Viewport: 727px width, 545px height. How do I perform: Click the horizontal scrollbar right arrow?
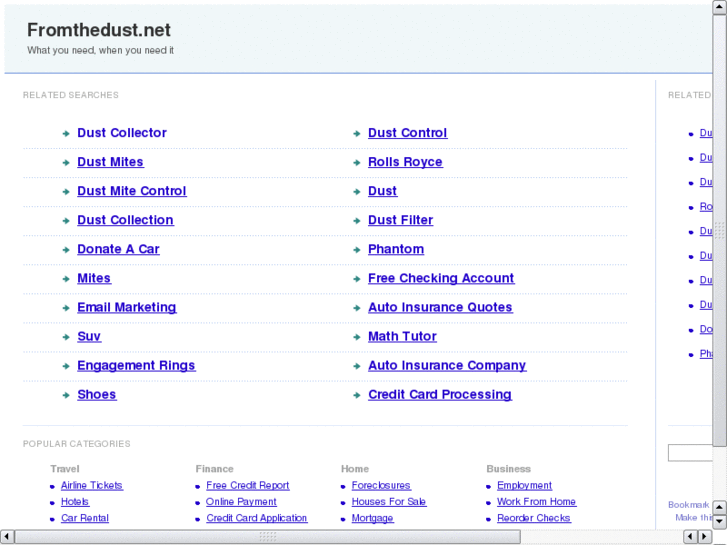pyautogui.click(x=704, y=537)
